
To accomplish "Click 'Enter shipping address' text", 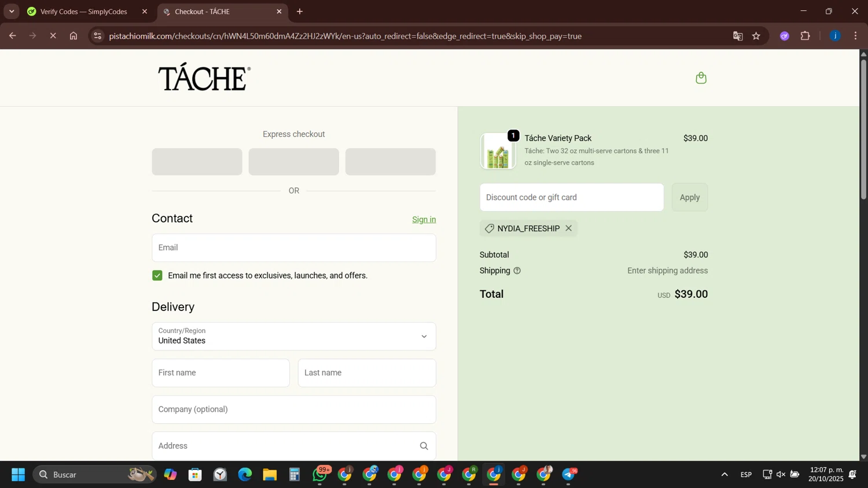I will (x=667, y=271).
